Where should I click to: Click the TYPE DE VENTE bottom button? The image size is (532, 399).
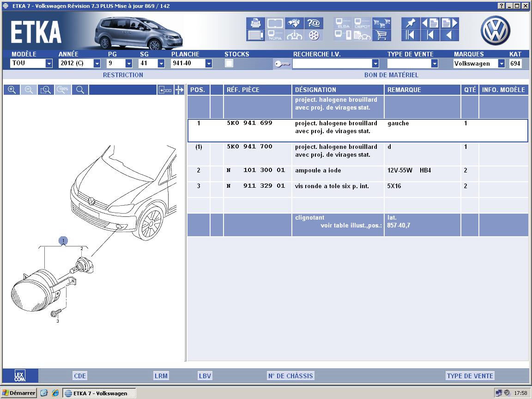(x=470, y=376)
